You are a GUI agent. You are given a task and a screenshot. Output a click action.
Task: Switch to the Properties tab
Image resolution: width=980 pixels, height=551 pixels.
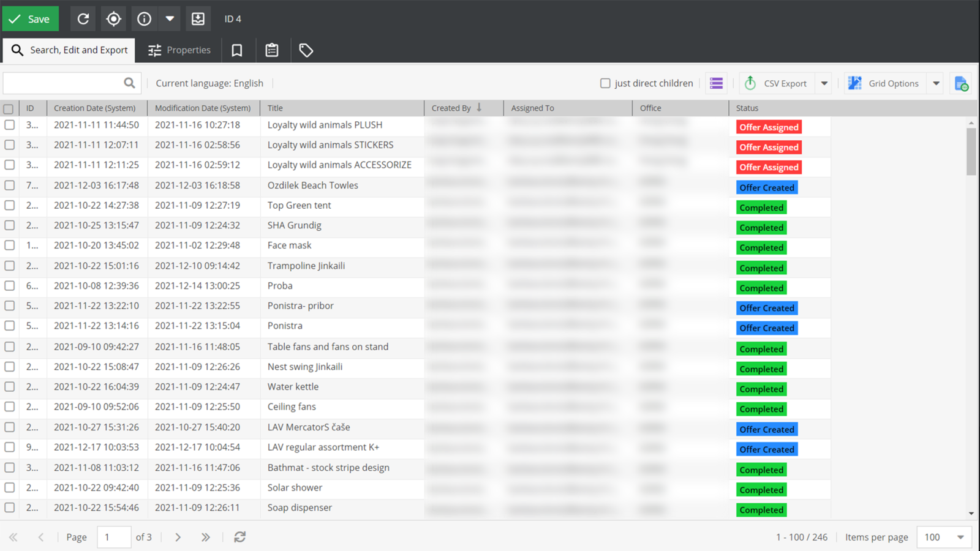[x=179, y=50]
